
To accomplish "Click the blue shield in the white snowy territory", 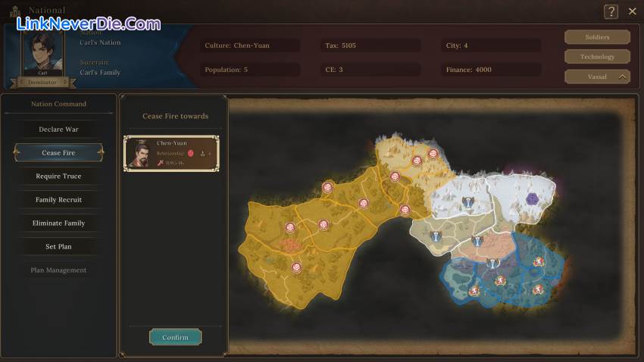I will click(467, 202).
